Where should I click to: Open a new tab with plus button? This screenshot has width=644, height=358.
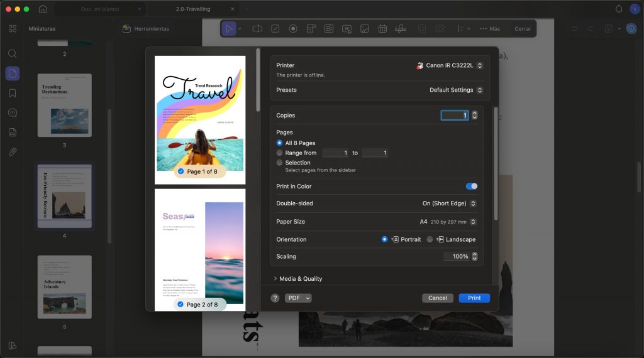(247, 9)
